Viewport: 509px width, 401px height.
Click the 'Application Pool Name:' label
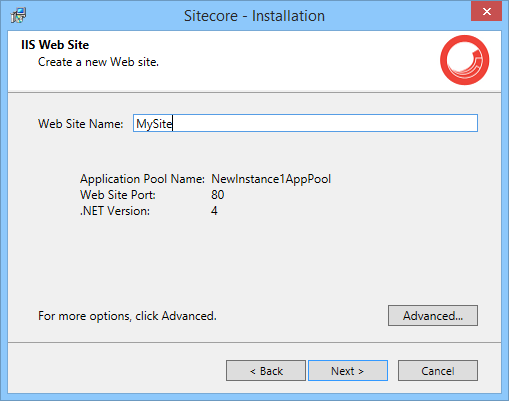(x=142, y=179)
